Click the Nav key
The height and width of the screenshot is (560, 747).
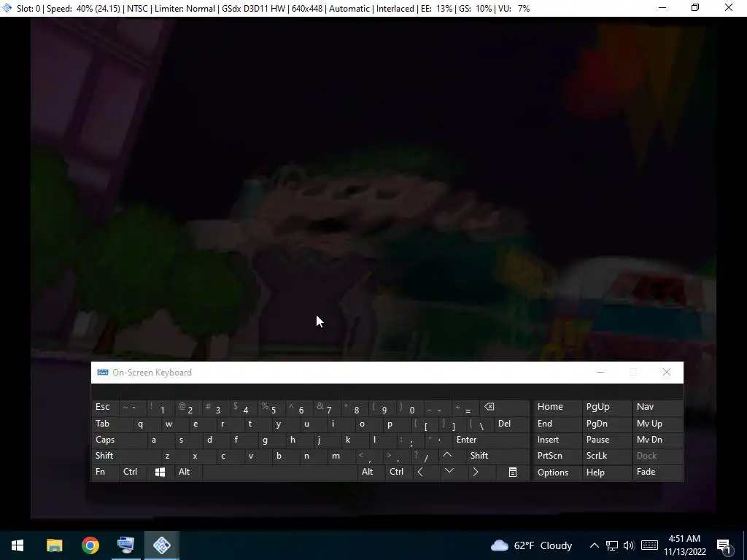pyautogui.click(x=657, y=407)
